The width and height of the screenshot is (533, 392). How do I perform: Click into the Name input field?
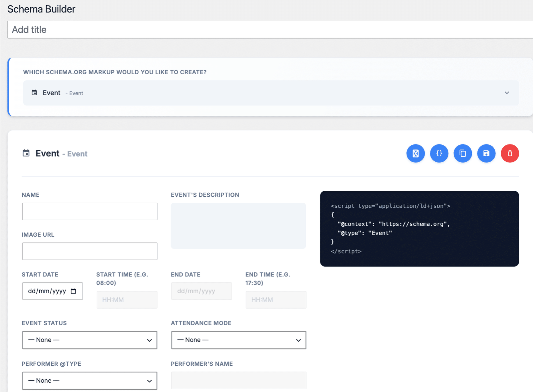pyautogui.click(x=90, y=211)
